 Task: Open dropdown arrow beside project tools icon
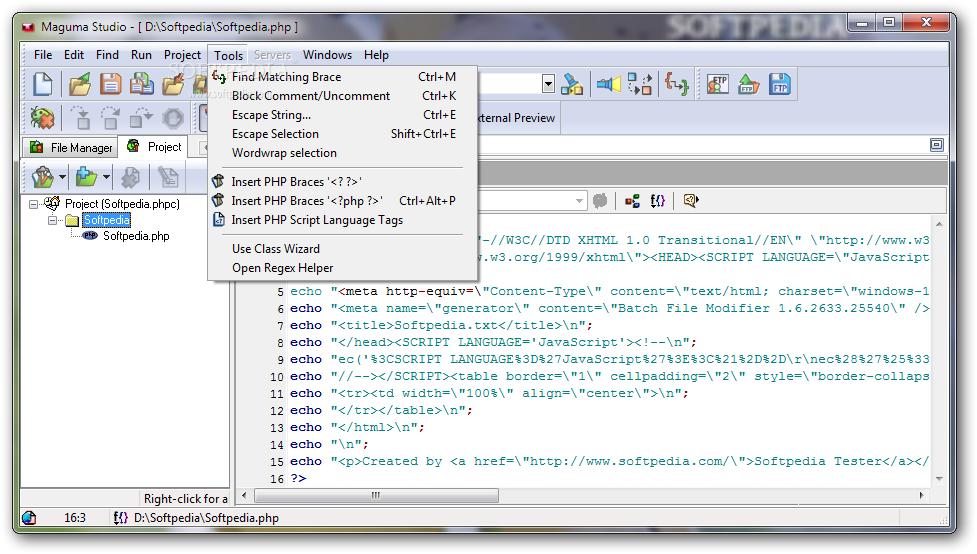(62, 178)
